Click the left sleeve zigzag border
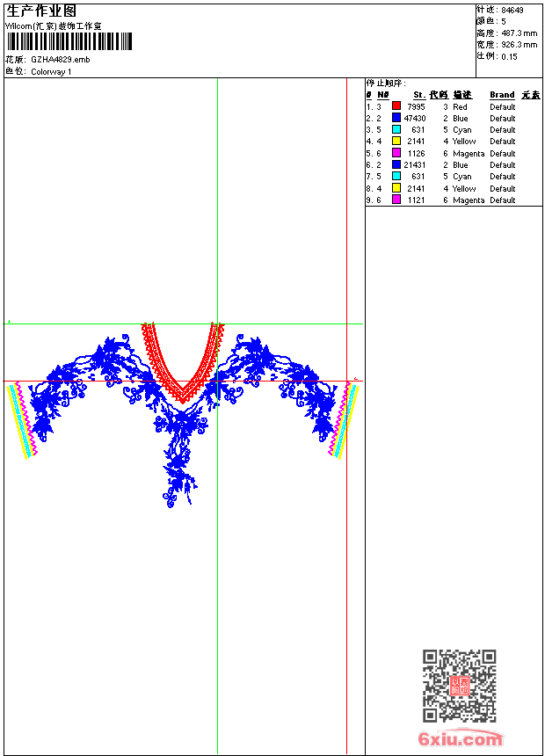This screenshot has height=756, width=545. pyautogui.click(x=22, y=422)
